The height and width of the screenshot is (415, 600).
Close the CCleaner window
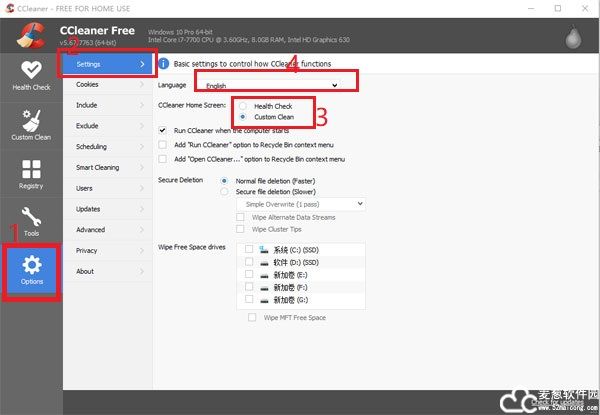tap(585, 8)
